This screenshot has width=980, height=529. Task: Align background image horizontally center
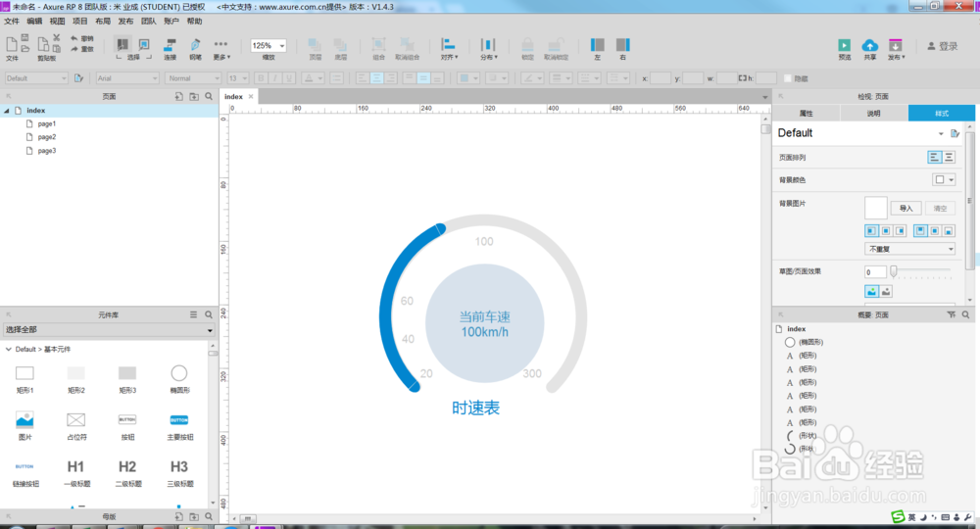click(x=886, y=231)
